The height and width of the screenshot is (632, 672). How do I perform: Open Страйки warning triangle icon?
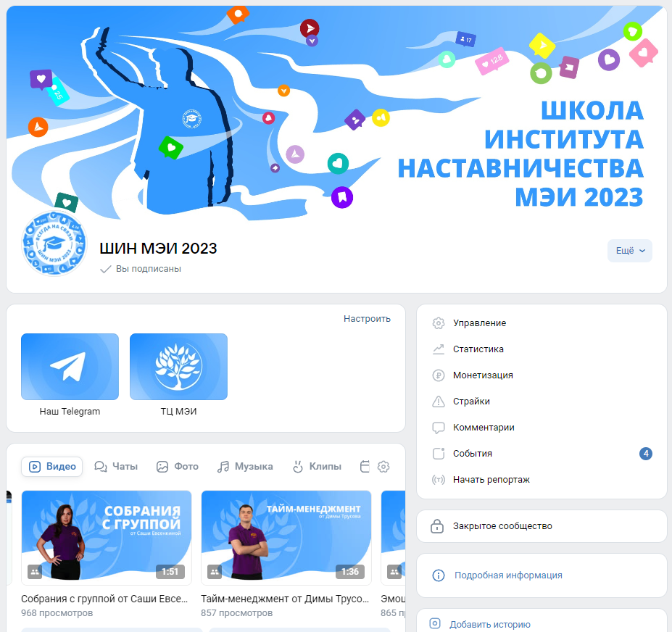(438, 402)
